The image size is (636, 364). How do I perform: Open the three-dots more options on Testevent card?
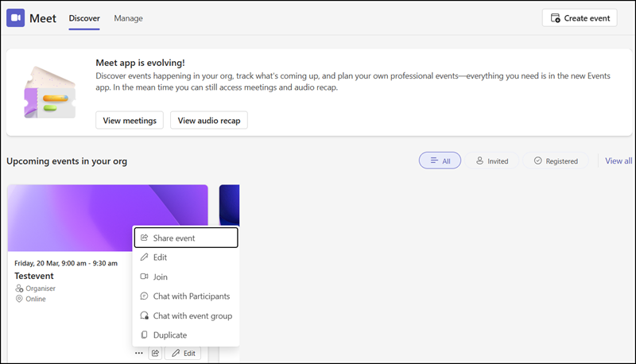(139, 353)
